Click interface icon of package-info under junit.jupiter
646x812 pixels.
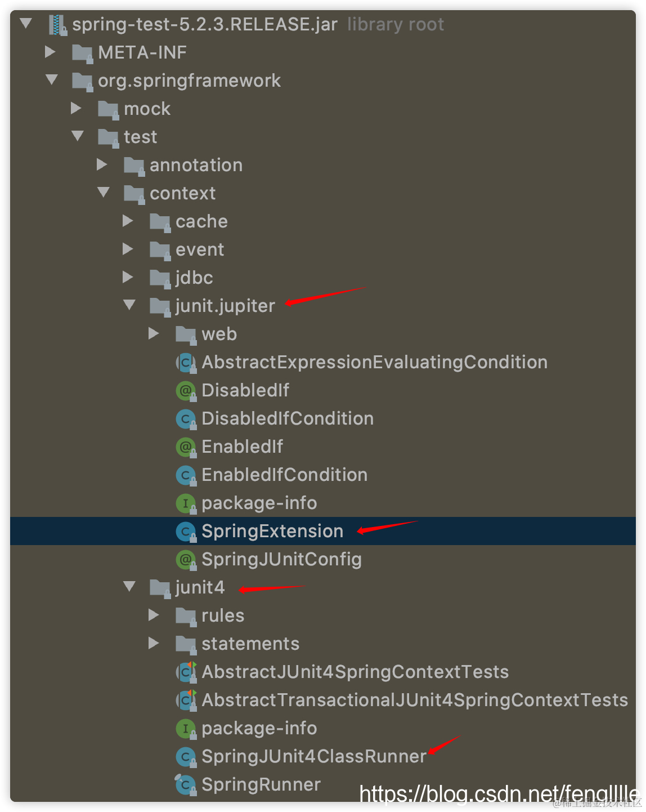(x=186, y=503)
